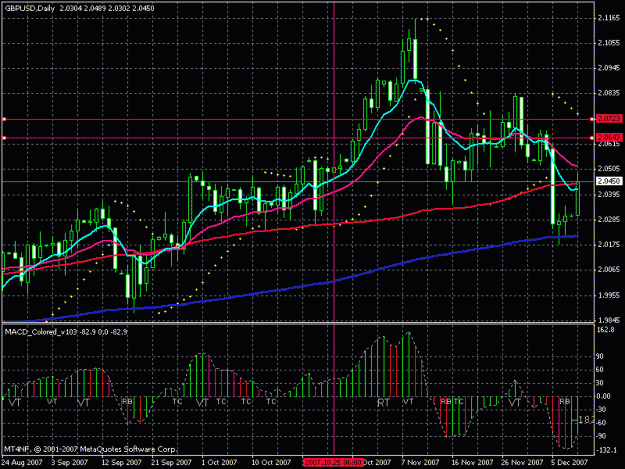Click price axis value 1.9955
Viewport: 625px width, 469px height.
click(x=609, y=295)
